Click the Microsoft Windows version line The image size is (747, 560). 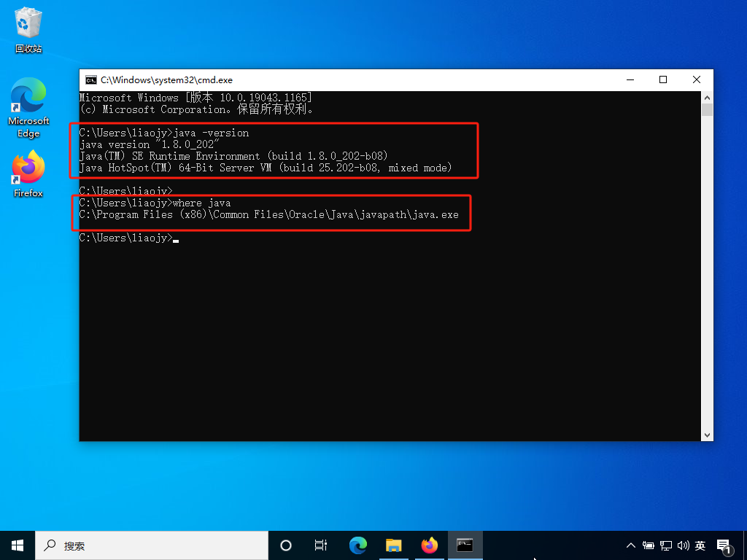pos(196,98)
